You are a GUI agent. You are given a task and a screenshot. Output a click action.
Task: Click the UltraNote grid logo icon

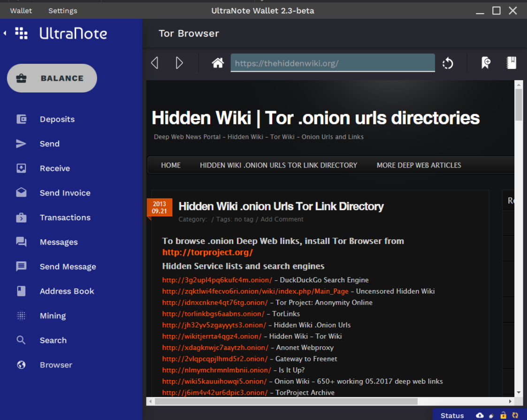point(22,33)
